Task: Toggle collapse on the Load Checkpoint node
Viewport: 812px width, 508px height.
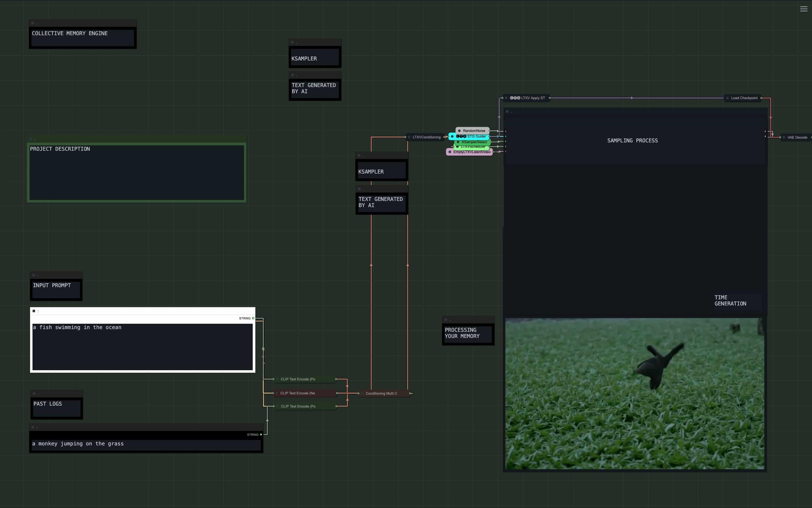Action: (x=727, y=98)
